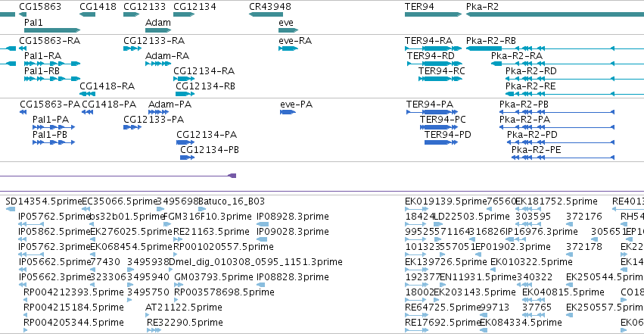Image resolution: width=644 pixels, height=334 pixels.
Task: Click the CG12134-RB transcript label
Action: 205,86
